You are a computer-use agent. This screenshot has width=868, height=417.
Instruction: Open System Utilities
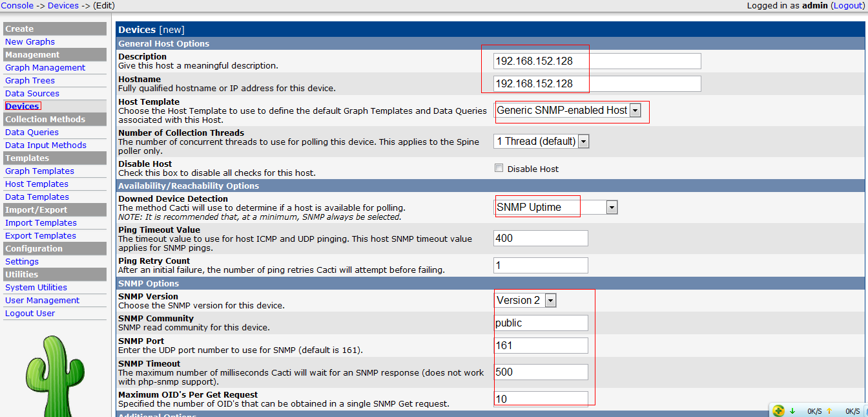point(36,288)
